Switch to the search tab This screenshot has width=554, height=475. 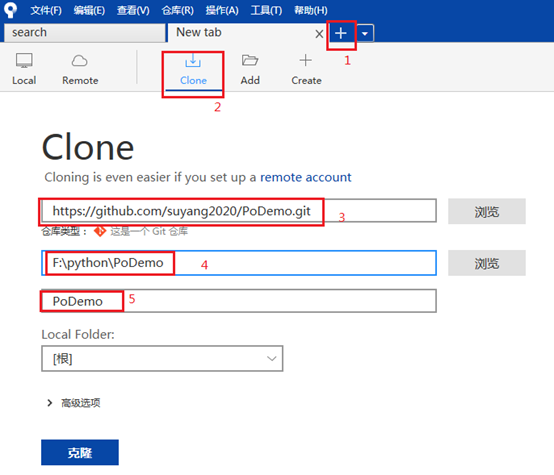[x=84, y=33]
